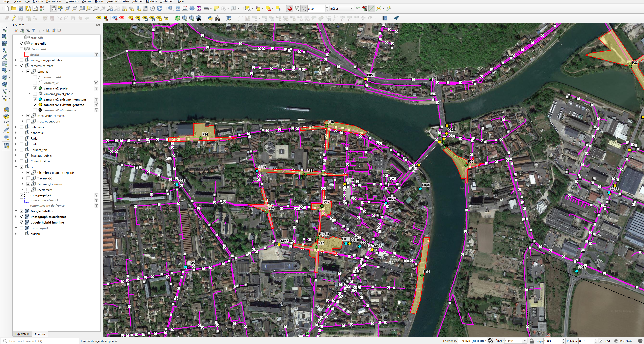Open the field calculator abacus icon
Screen dimensions: 644x344
point(185,9)
